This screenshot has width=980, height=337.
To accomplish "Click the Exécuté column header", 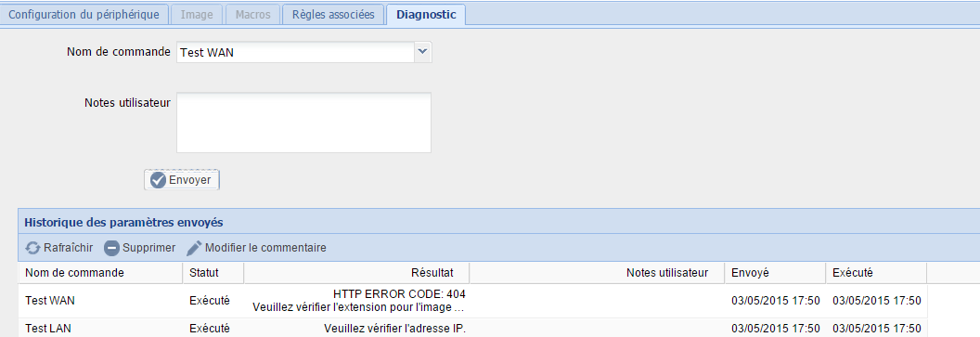I will [x=876, y=273].
